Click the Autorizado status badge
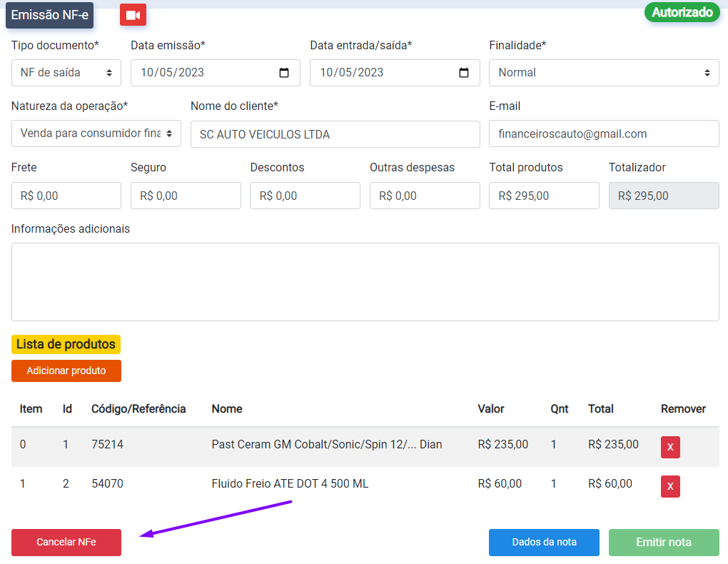Viewport: 728px width, 564px height. click(x=682, y=13)
